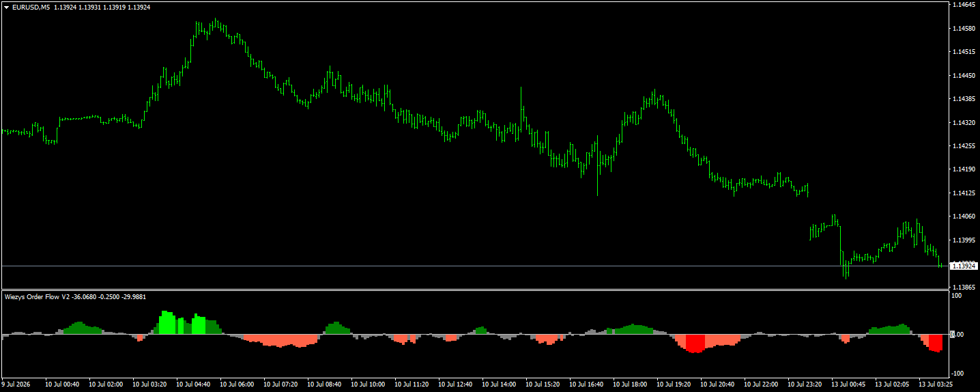Click the indicator scale value -100
Screen dimensions: 980x392
pyautogui.click(x=957, y=374)
